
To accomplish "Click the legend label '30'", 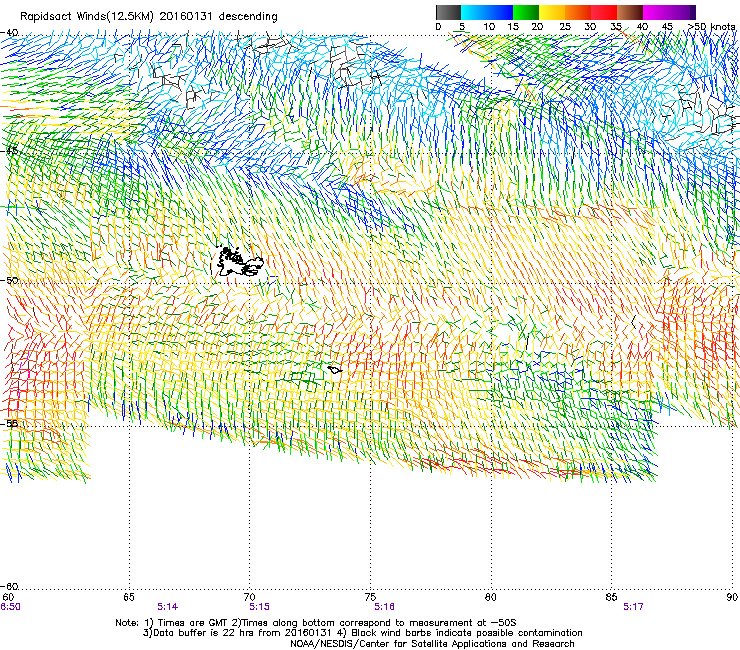I will pyautogui.click(x=590, y=26).
